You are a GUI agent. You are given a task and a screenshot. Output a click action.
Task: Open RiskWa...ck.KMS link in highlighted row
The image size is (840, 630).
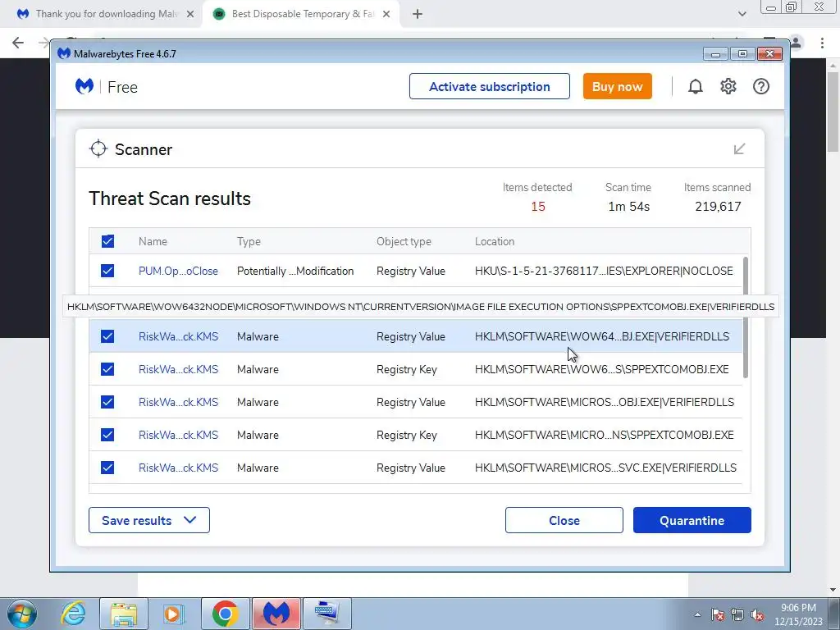pos(178,336)
